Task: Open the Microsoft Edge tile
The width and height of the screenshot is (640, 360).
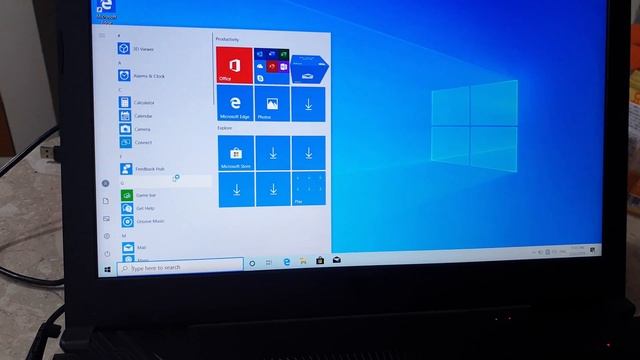Action: pyautogui.click(x=235, y=103)
